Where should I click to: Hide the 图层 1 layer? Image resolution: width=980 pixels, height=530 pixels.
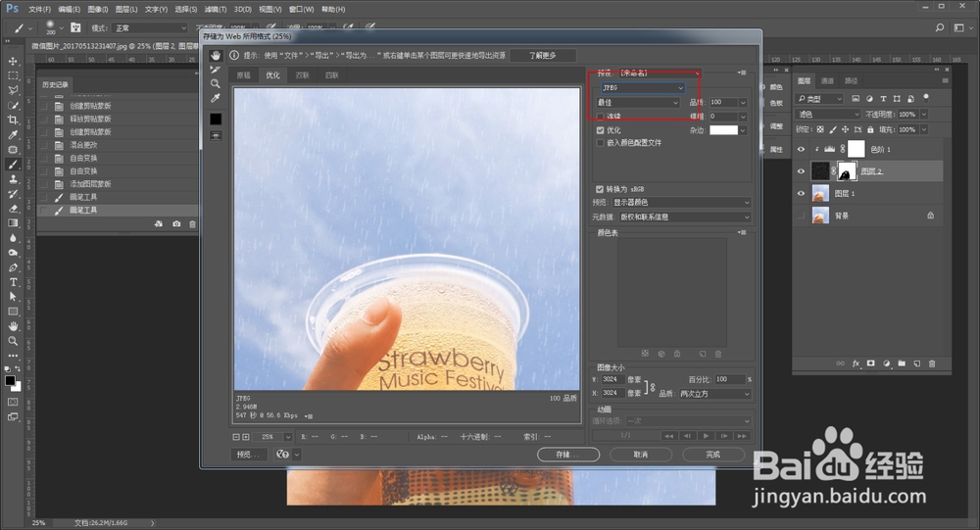(801, 194)
